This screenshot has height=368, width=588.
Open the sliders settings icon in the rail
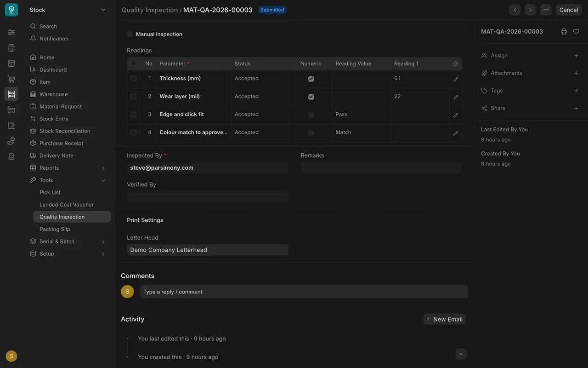(11, 32)
